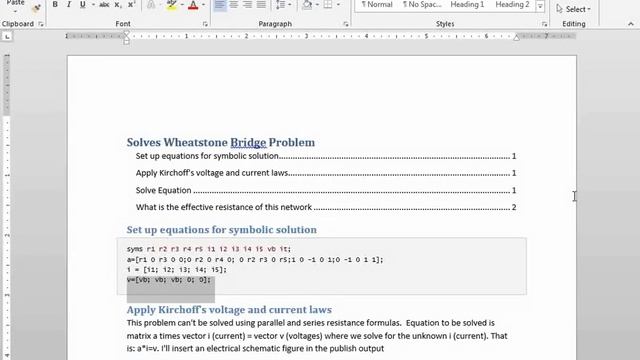The width and height of the screenshot is (640, 360).
Task: Toggle Underline formatting
Action: pos(82,4)
